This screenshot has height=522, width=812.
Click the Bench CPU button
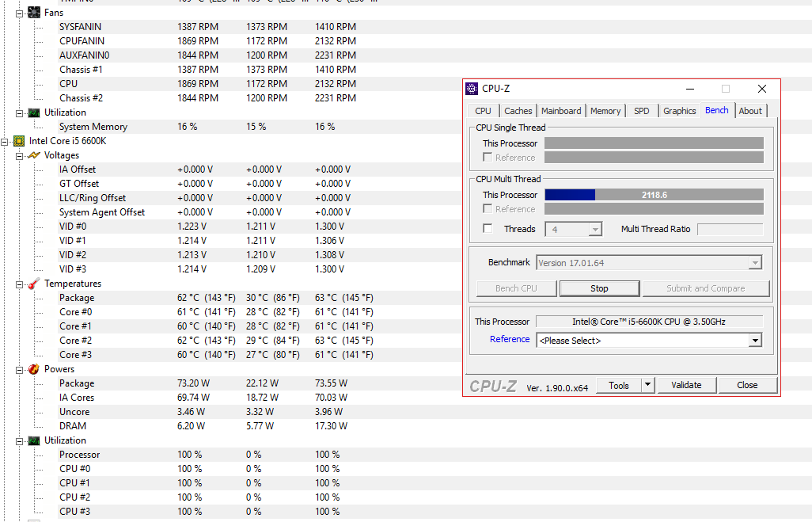tap(516, 288)
